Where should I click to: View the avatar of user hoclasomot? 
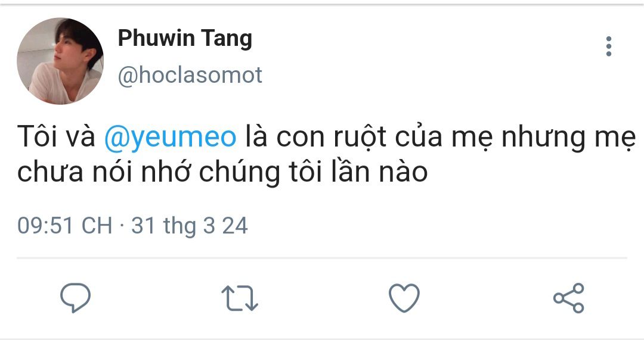pos(60,61)
